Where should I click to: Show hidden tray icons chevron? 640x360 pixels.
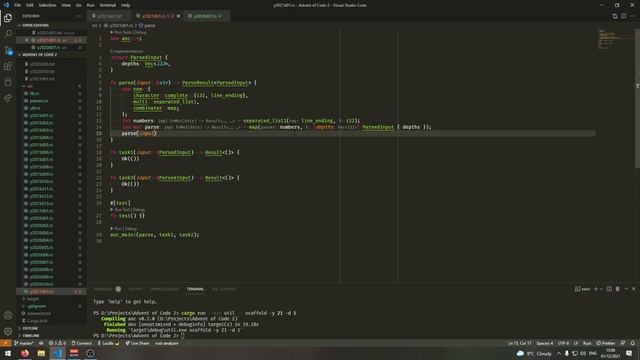pos(559,353)
